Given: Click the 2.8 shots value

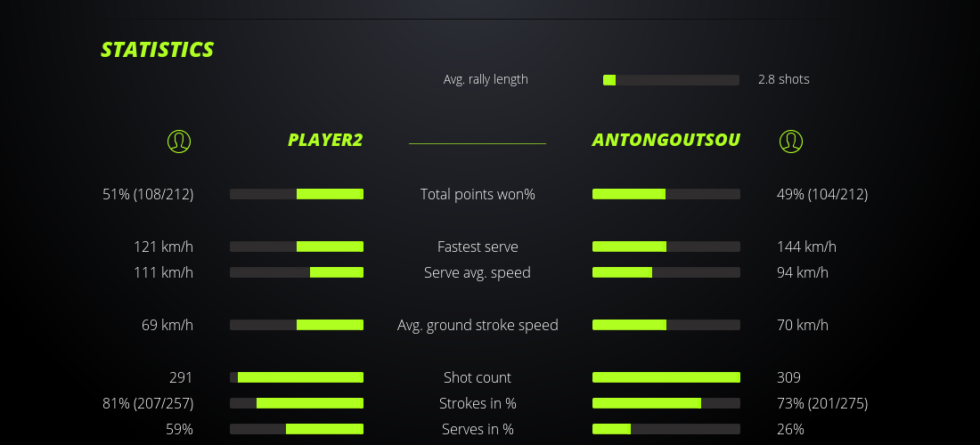Looking at the screenshot, I should [784, 79].
